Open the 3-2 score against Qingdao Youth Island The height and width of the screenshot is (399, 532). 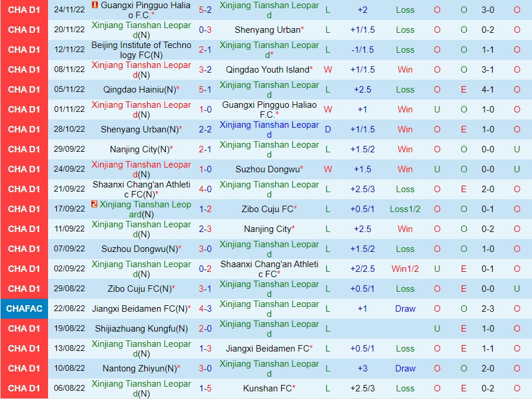tap(205, 70)
